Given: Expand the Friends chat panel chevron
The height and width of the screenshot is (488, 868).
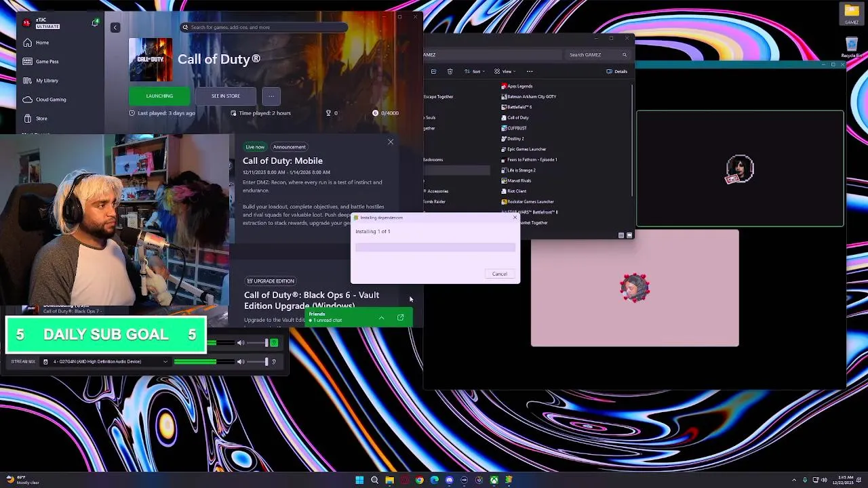Looking at the screenshot, I should [381, 318].
